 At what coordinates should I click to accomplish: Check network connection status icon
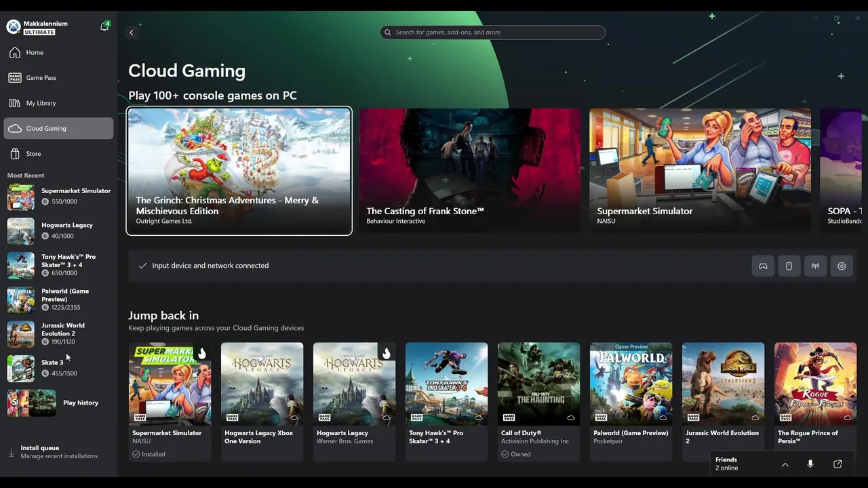point(815,266)
